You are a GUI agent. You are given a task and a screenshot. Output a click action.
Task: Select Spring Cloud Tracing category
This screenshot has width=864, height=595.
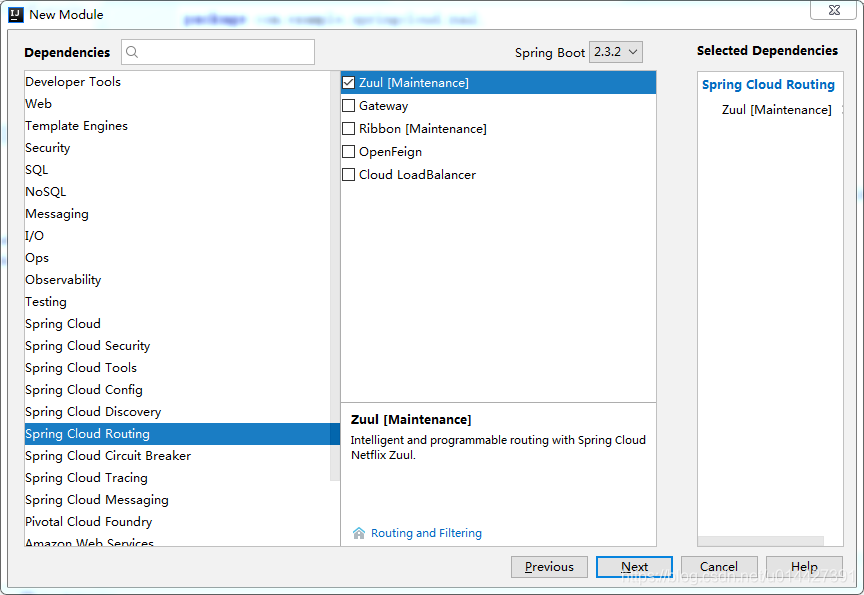tap(177, 478)
